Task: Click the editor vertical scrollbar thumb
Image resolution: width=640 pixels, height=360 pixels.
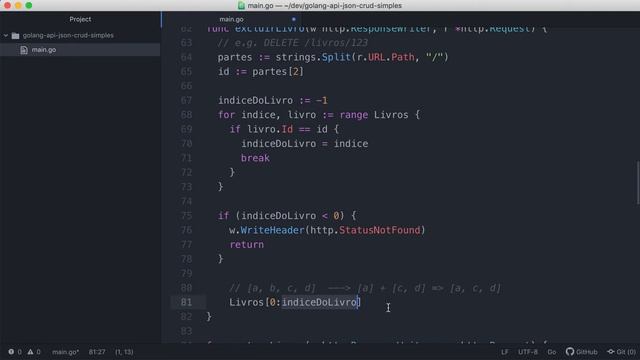Action: 638,182
